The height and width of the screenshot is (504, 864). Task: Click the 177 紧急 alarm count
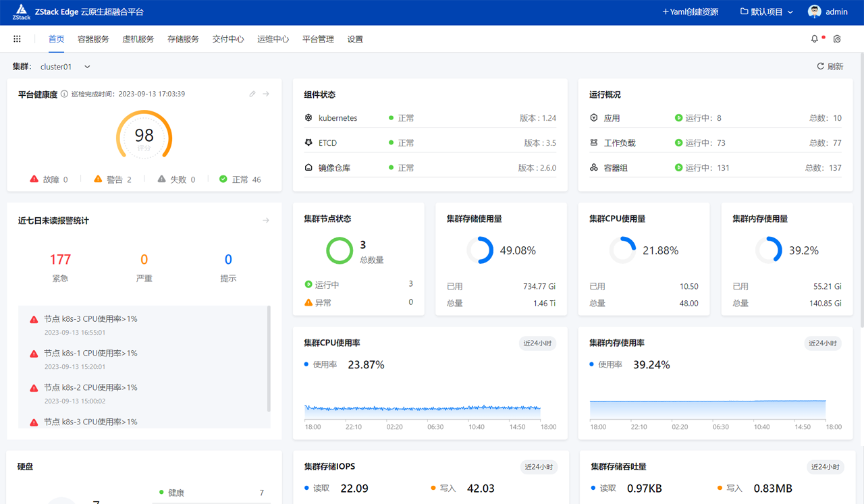pos(60,259)
